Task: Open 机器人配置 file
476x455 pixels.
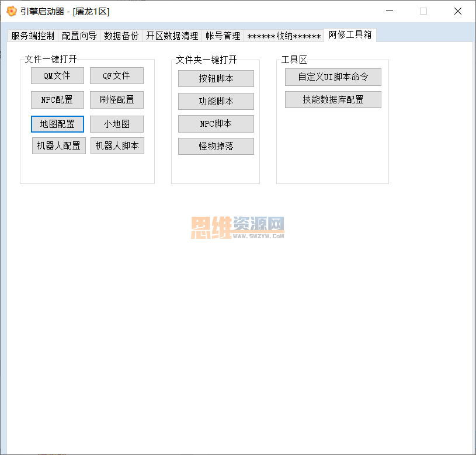Action: [59, 145]
